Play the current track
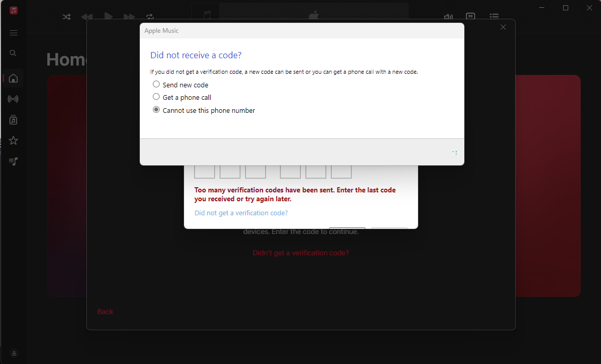This screenshot has width=601, height=364. point(109,17)
